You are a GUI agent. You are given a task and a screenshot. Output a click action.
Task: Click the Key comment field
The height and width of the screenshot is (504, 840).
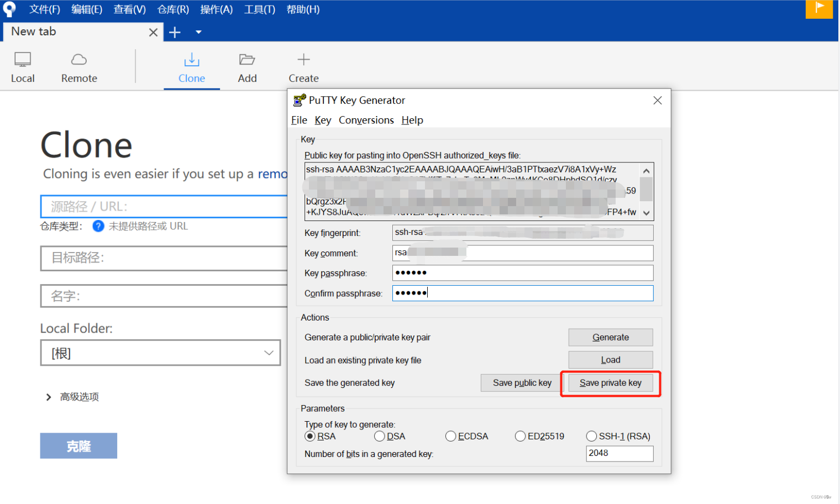[523, 253]
